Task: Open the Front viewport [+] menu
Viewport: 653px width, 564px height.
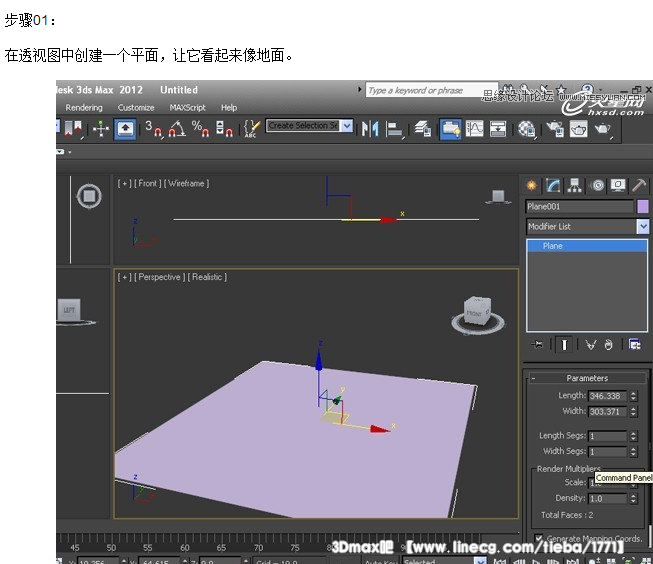Action: click(x=124, y=183)
